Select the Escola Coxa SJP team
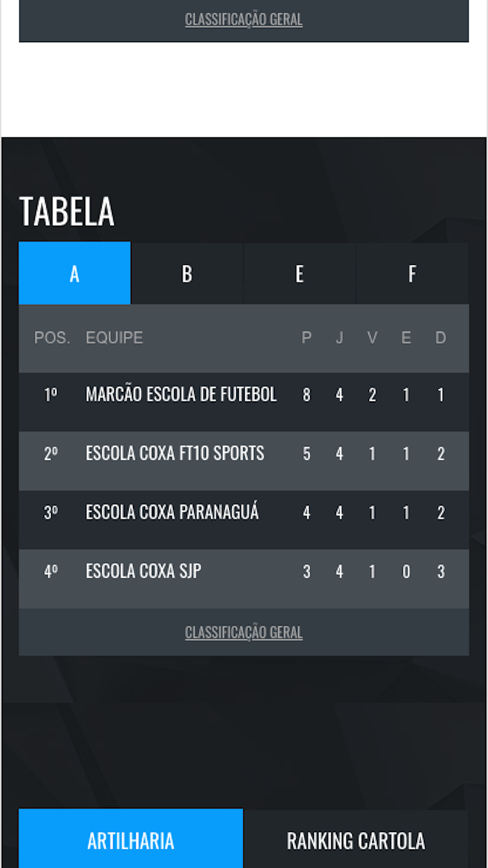 pyautogui.click(x=144, y=571)
